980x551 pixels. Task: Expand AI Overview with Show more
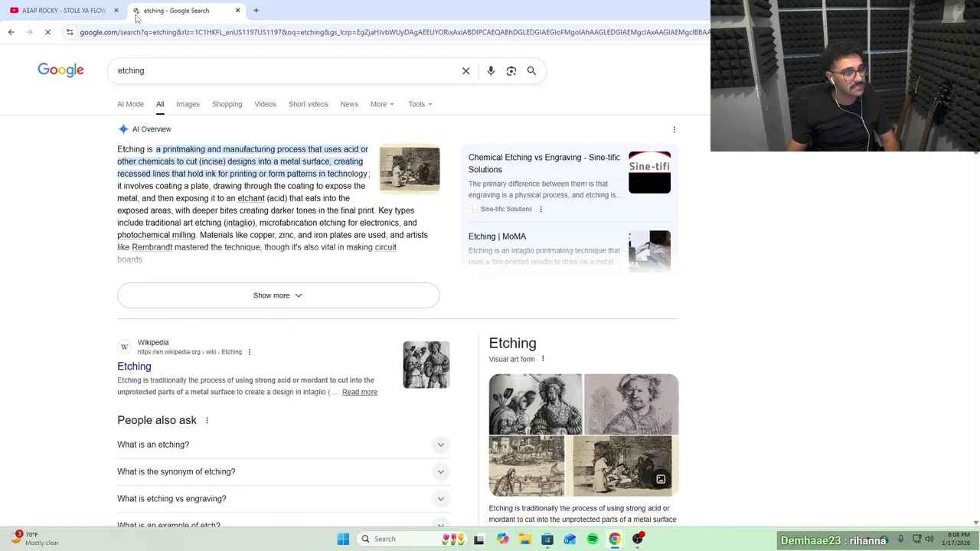tap(278, 295)
